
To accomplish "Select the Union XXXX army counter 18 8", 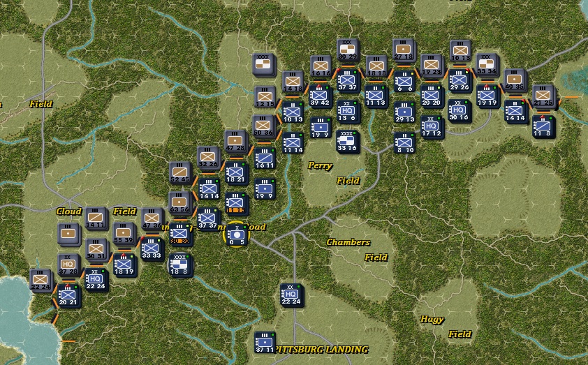I will (180, 265).
